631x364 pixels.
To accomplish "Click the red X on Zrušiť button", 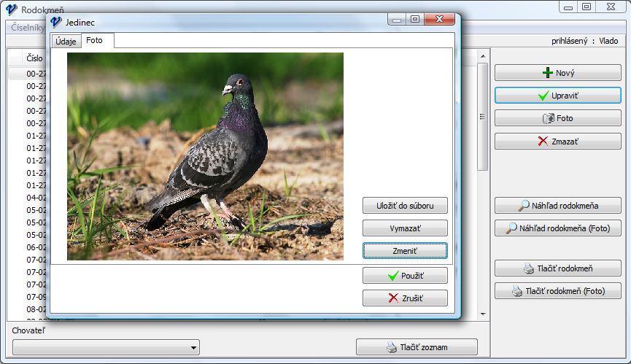I will (x=393, y=298).
